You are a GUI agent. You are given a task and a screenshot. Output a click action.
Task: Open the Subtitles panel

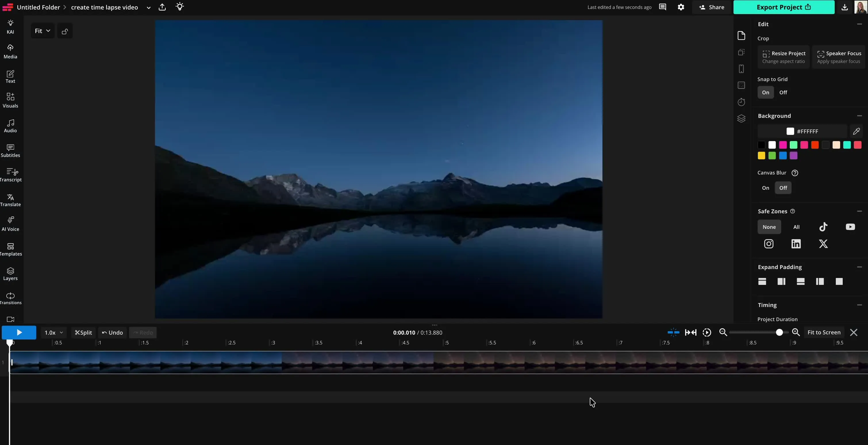(x=10, y=151)
